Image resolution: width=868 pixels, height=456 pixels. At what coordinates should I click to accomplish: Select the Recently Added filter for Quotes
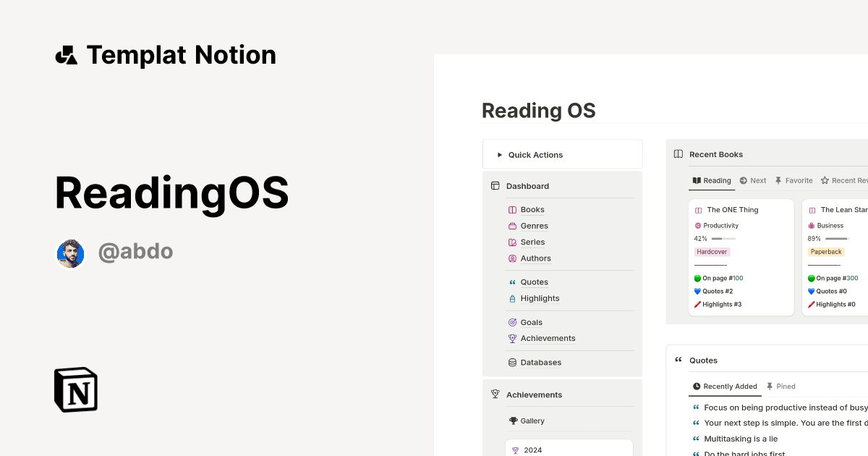pyautogui.click(x=725, y=386)
